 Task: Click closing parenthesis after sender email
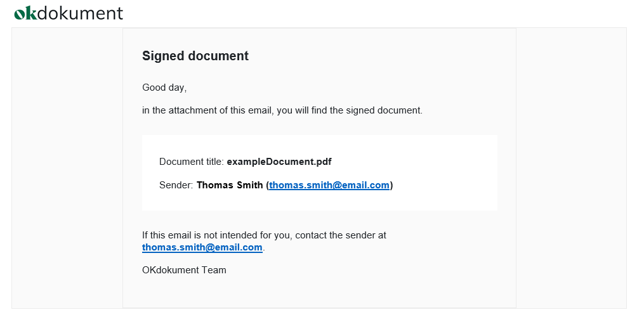pyautogui.click(x=391, y=185)
